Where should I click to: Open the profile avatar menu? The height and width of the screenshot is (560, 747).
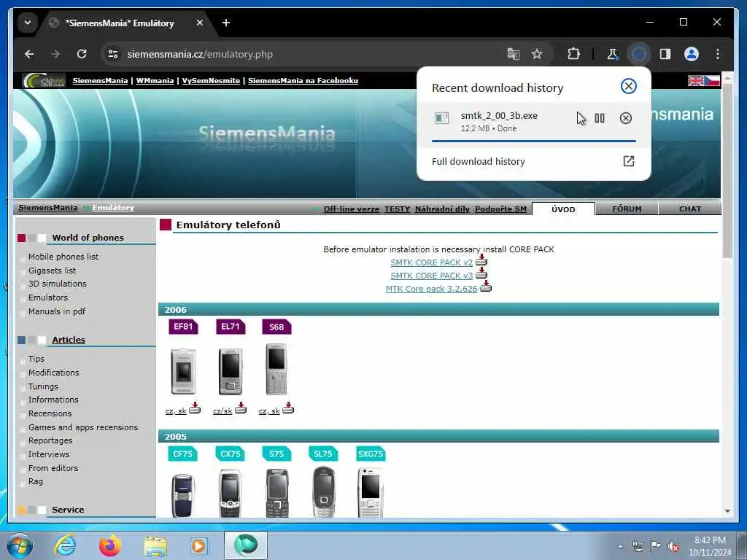click(692, 54)
